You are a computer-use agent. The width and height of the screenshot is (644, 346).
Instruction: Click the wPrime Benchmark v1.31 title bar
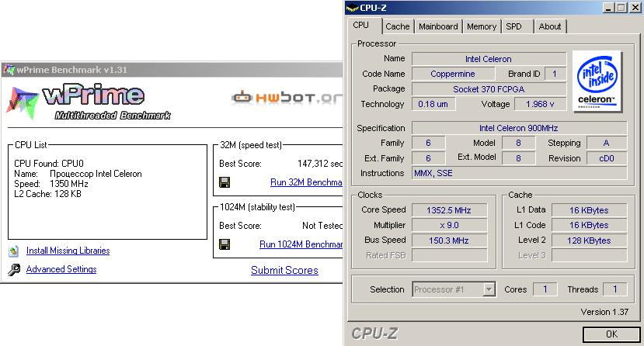(x=172, y=70)
